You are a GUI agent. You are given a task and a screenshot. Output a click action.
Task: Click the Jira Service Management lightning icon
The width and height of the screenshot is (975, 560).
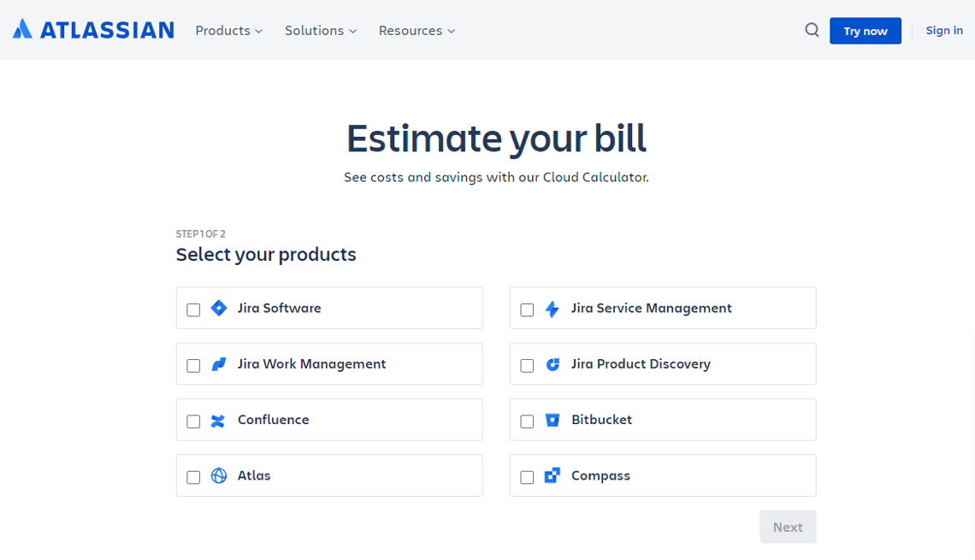click(x=552, y=309)
